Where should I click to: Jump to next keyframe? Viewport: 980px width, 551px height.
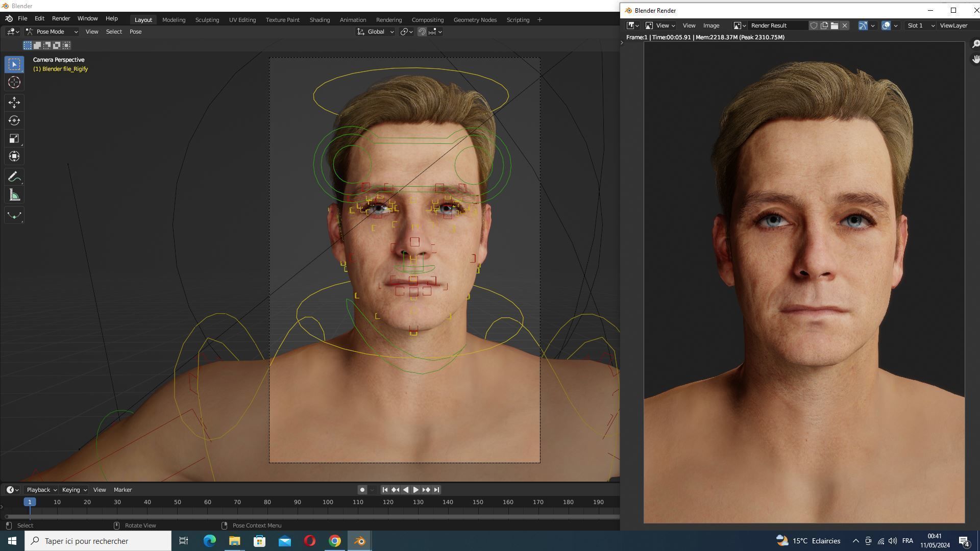pyautogui.click(x=426, y=490)
